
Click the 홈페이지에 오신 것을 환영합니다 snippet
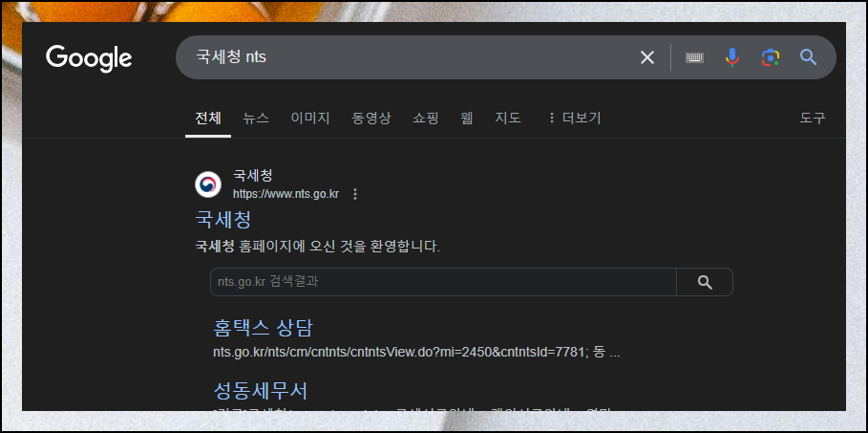[339, 248]
